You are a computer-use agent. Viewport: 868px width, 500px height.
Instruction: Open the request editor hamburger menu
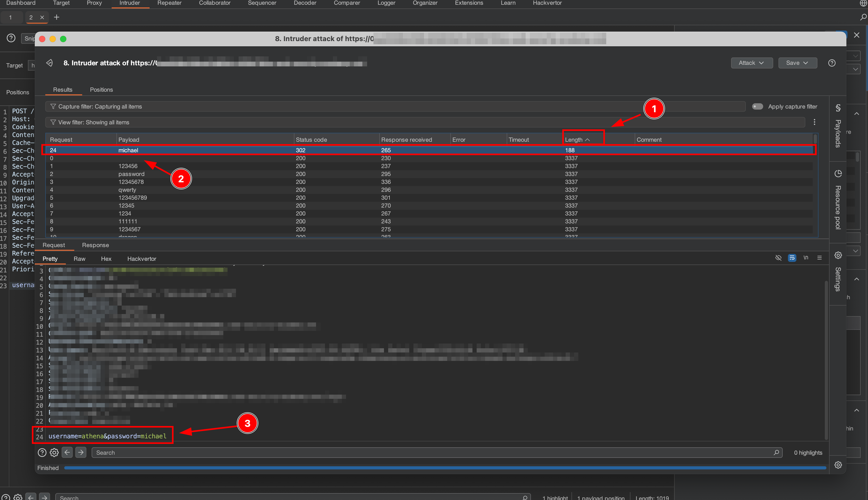click(819, 258)
